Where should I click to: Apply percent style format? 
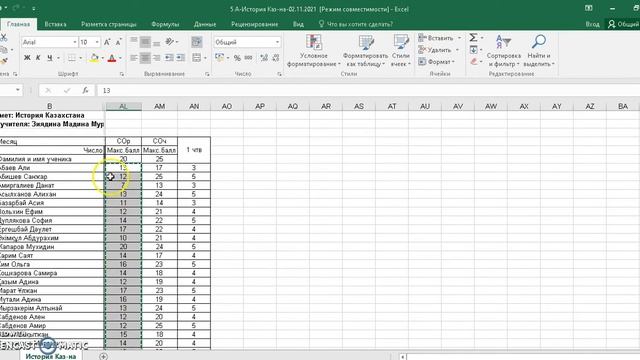click(x=237, y=58)
